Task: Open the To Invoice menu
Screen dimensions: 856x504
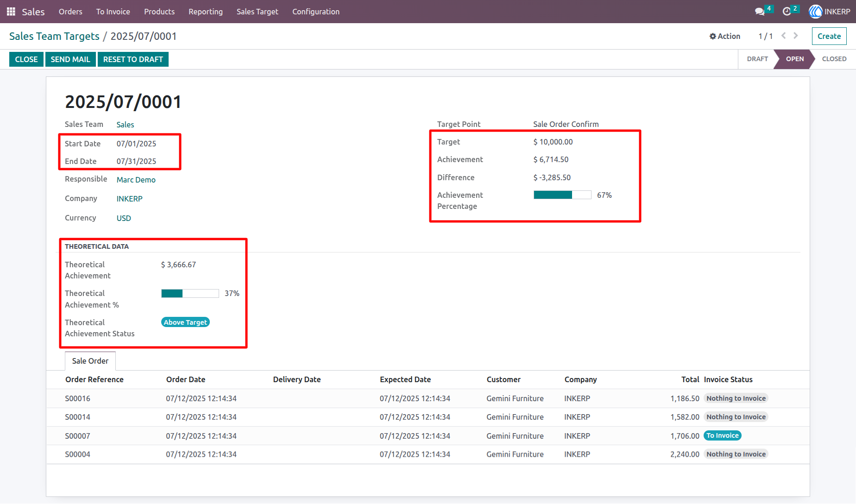Action: 113,12
